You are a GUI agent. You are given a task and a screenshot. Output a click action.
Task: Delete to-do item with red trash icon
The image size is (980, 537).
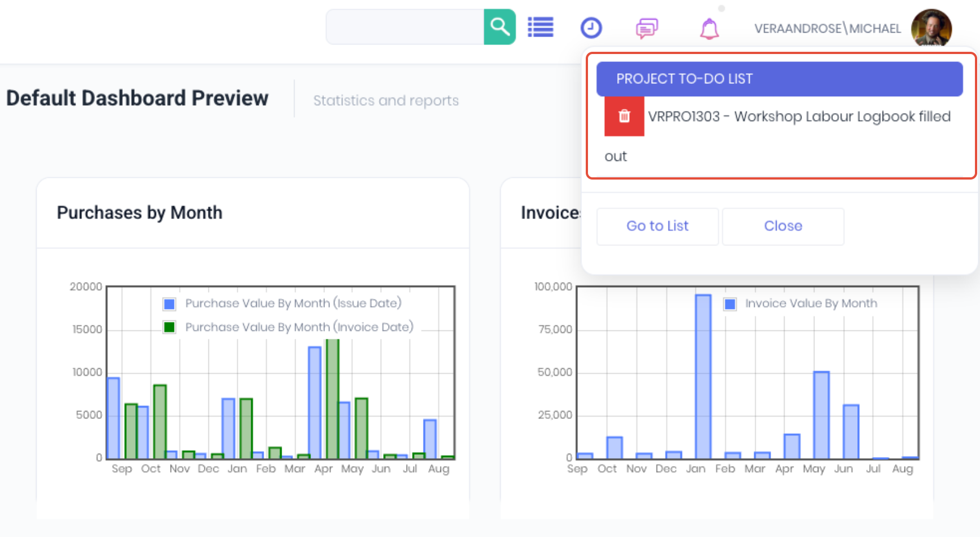tap(624, 117)
